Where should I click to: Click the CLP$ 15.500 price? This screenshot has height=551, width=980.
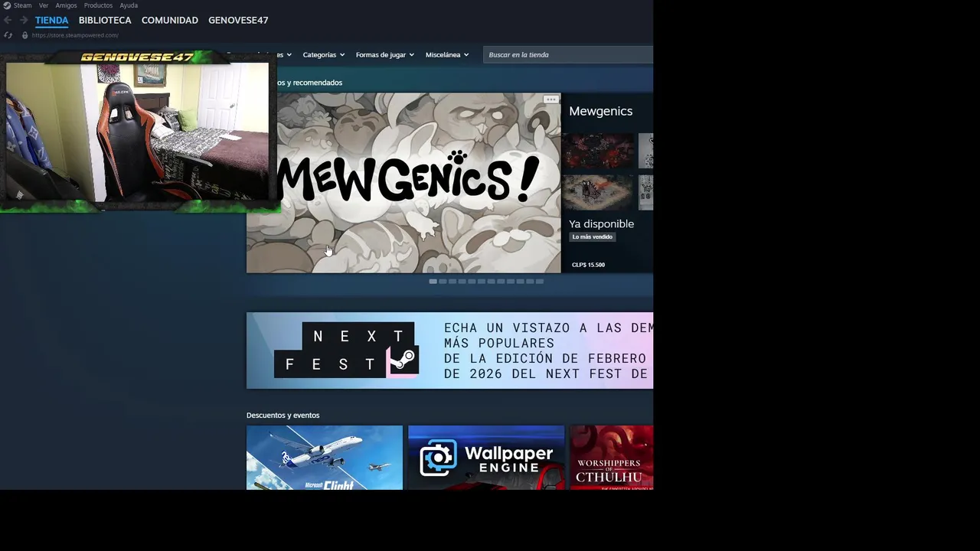point(588,265)
